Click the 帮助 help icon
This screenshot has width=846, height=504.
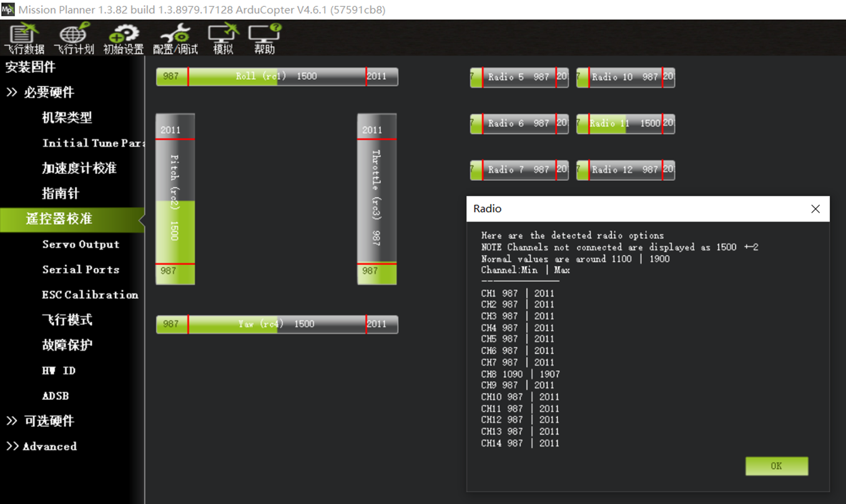pos(264,39)
